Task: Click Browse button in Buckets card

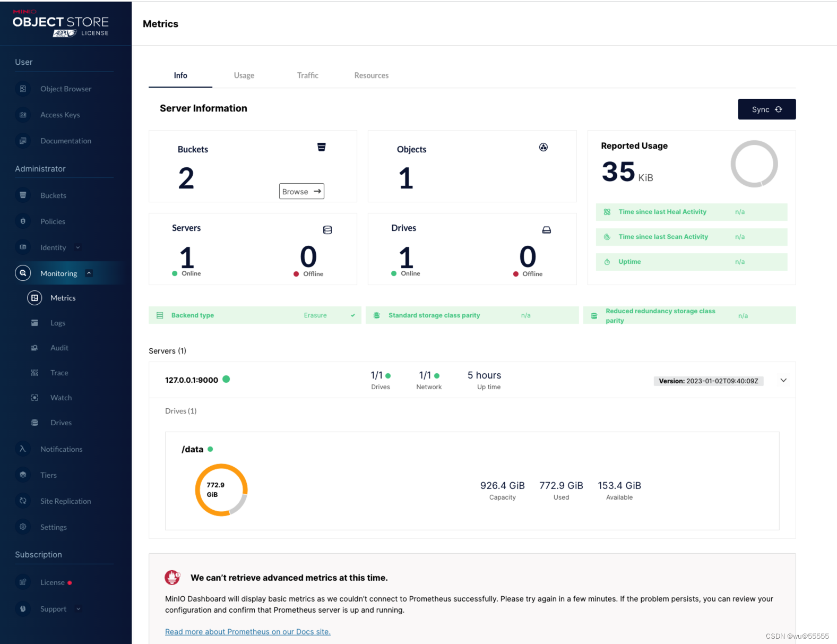Action: tap(301, 192)
